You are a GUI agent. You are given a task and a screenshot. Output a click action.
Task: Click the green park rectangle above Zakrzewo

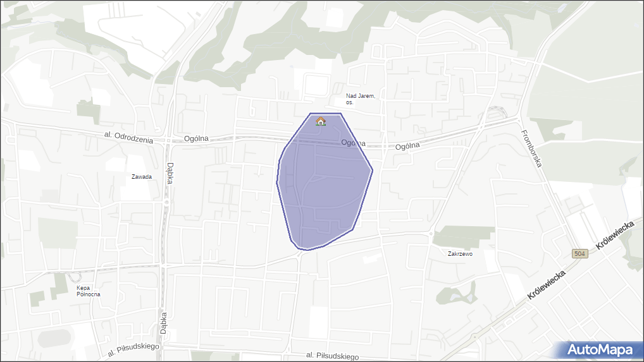464,237
